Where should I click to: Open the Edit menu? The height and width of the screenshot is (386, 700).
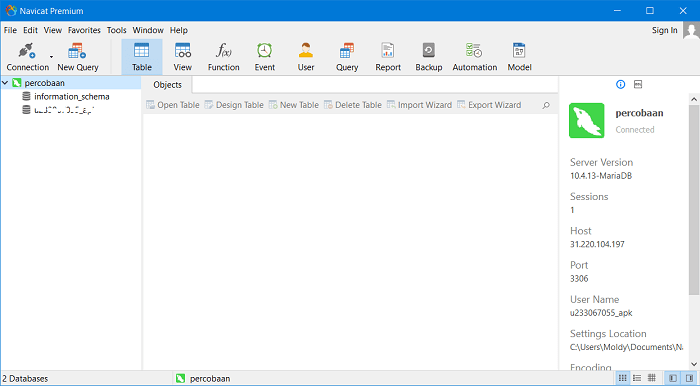tap(30, 30)
